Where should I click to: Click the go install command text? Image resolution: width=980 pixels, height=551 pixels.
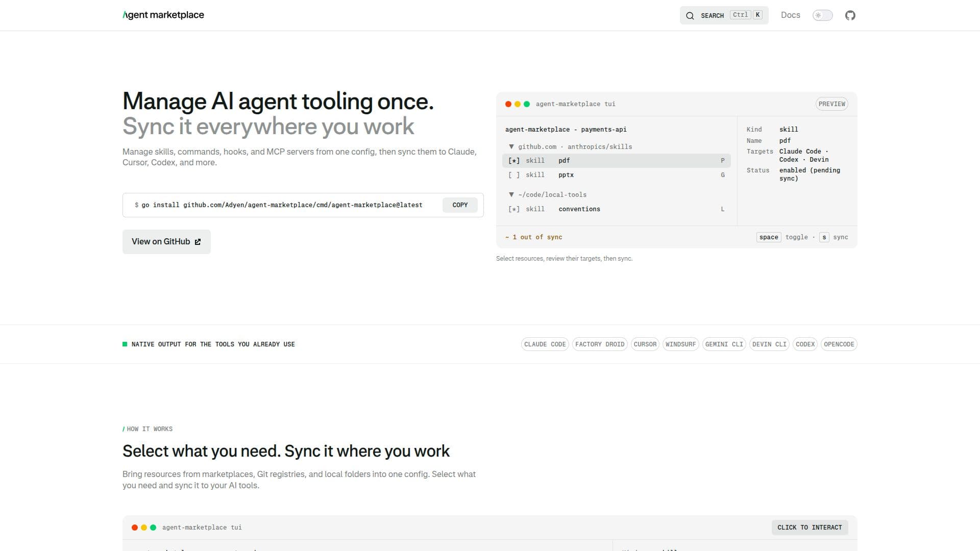click(282, 205)
